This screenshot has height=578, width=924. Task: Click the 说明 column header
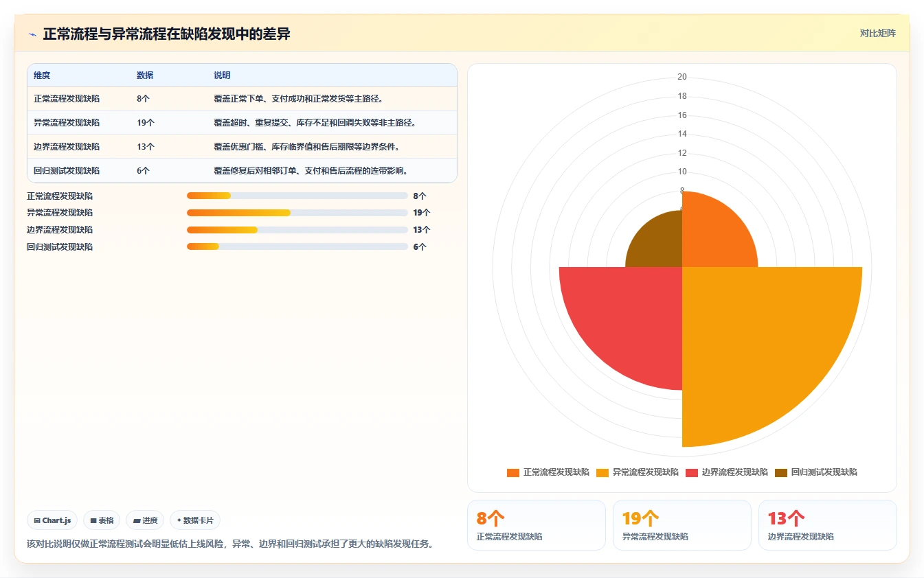click(222, 76)
